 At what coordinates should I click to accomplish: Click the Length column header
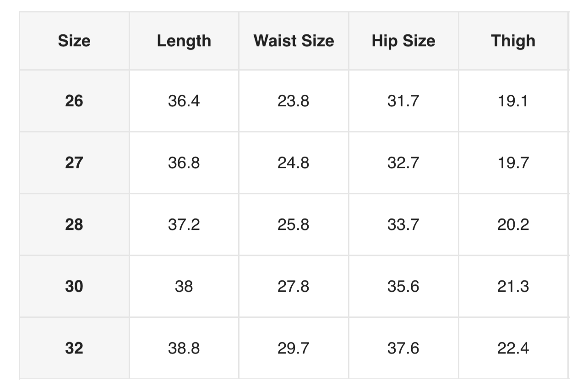184,41
